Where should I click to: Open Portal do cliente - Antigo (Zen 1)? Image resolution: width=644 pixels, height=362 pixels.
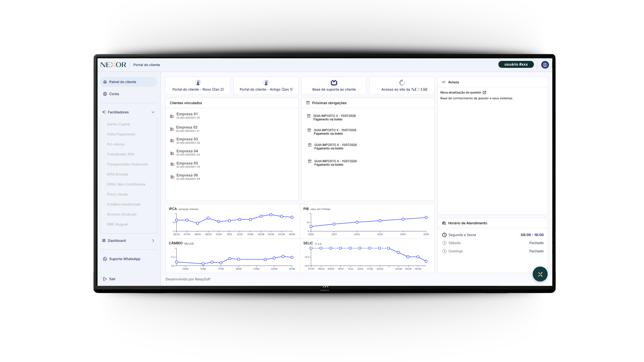[266, 86]
